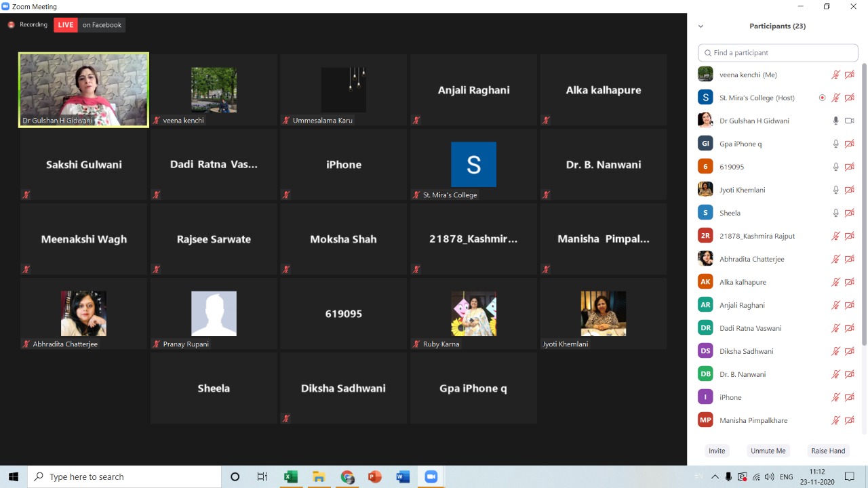Collapse the Participants panel chevron
The height and width of the screenshot is (488, 868).
(x=701, y=26)
